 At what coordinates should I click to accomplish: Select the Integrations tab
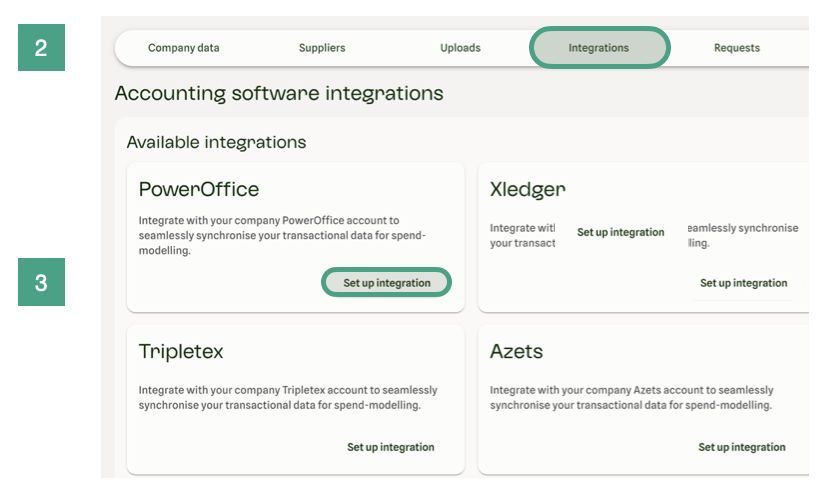tap(599, 48)
